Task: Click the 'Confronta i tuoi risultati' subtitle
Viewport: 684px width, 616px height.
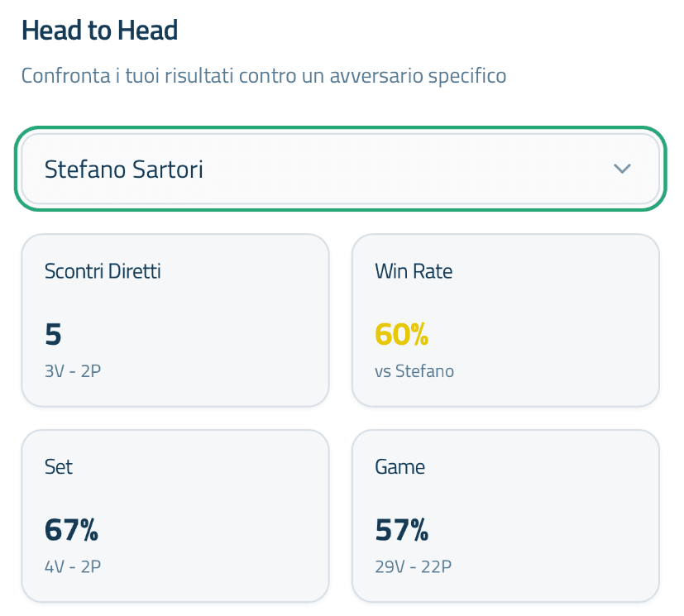Action: (x=263, y=77)
